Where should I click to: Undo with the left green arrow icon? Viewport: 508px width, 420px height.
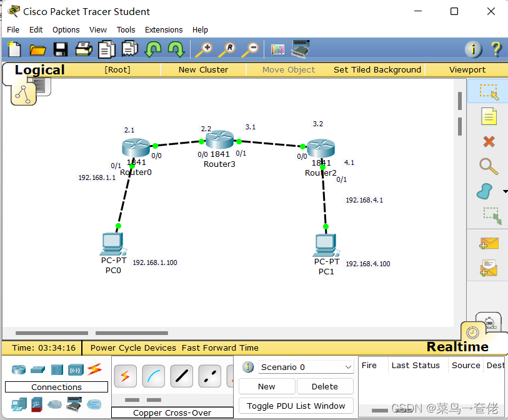(x=153, y=49)
